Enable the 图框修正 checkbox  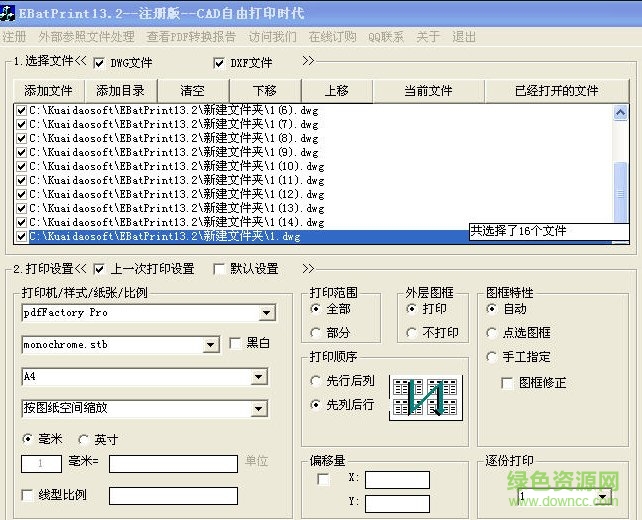(507, 383)
